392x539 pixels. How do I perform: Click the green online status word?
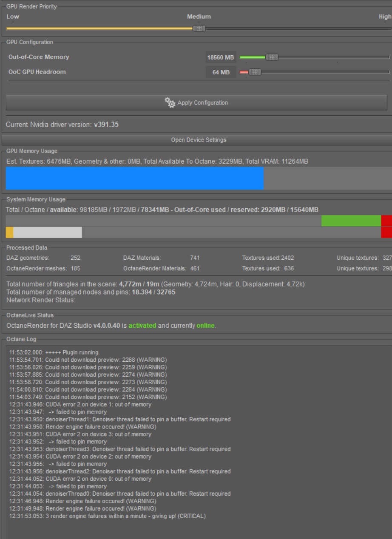[205, 326]
